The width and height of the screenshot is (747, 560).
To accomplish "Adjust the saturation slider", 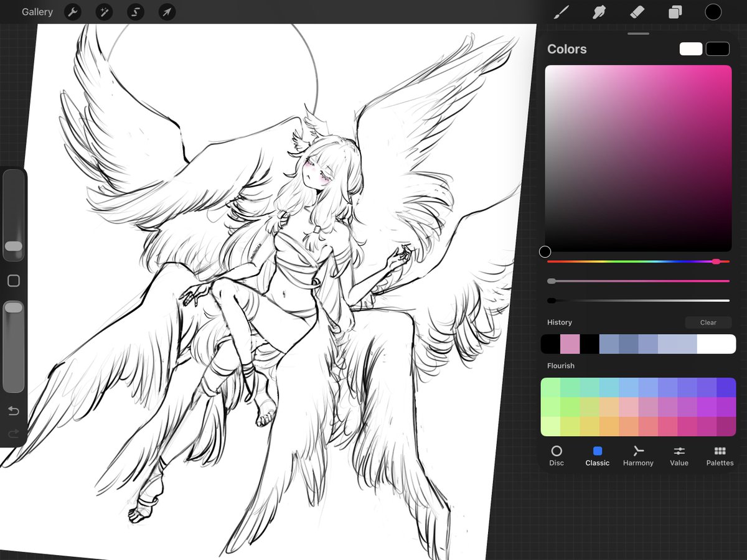I will pos(638,281).
